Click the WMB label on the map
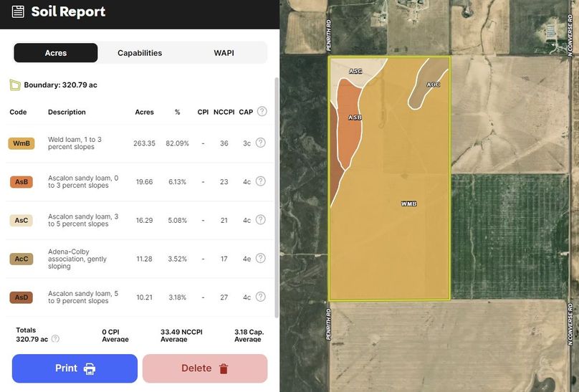This screenshot has width=579, height=392. (x=408, y=204)
